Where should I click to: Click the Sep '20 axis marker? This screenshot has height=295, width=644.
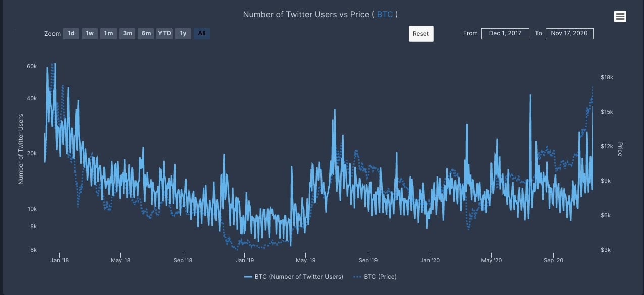point(554,260)
